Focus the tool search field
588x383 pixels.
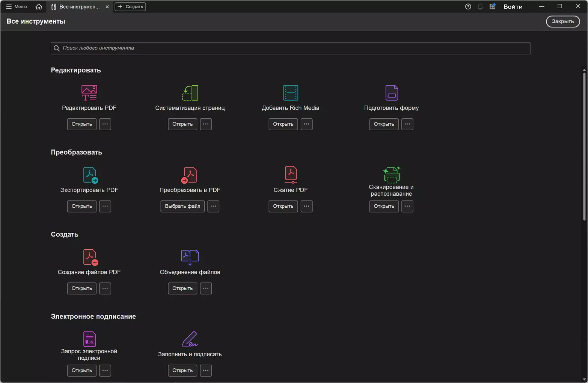click(x=291, y=48)
